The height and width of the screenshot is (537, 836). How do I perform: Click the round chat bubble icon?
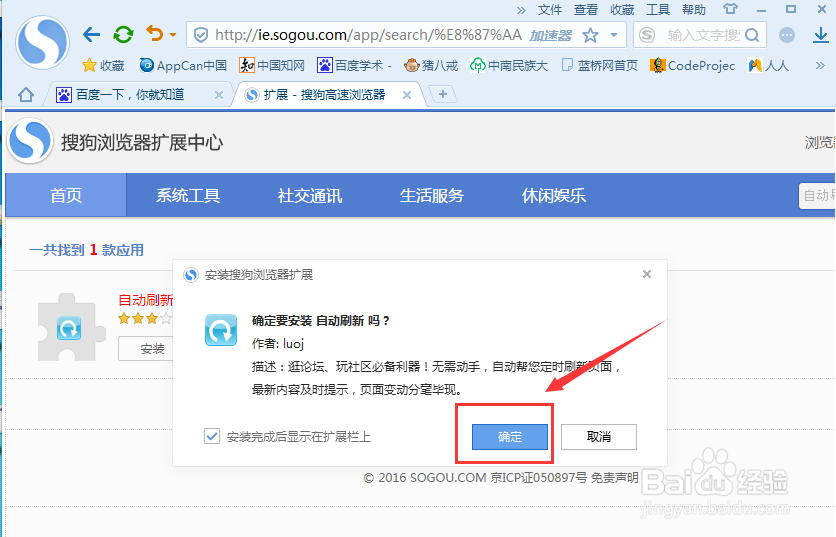tap(787, 35)
